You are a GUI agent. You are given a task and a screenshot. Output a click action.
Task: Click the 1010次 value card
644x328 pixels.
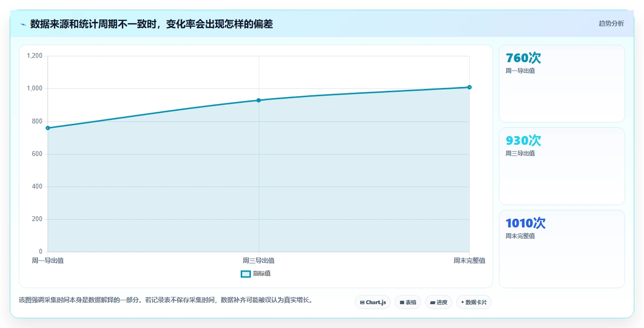coord(561,249)
